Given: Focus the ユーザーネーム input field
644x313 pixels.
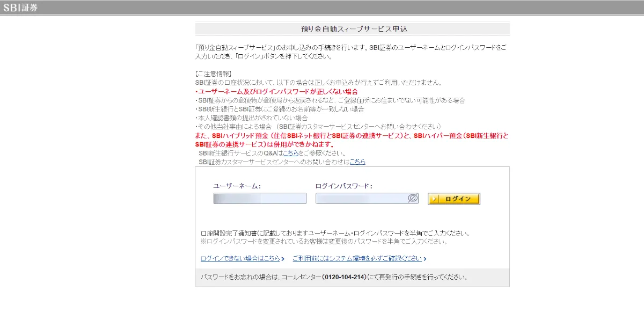Looking at the screenshot, I should point(260,199).
